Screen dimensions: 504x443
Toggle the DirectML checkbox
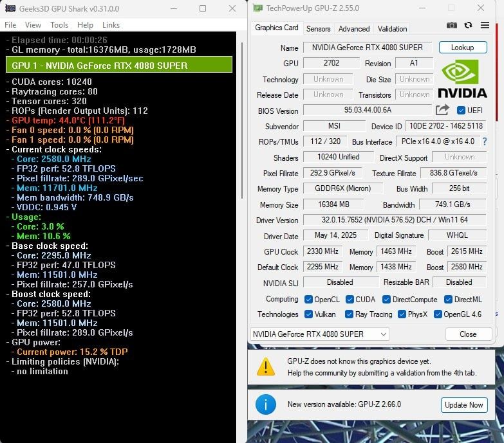pyautogui.click(x=448, y=300)
